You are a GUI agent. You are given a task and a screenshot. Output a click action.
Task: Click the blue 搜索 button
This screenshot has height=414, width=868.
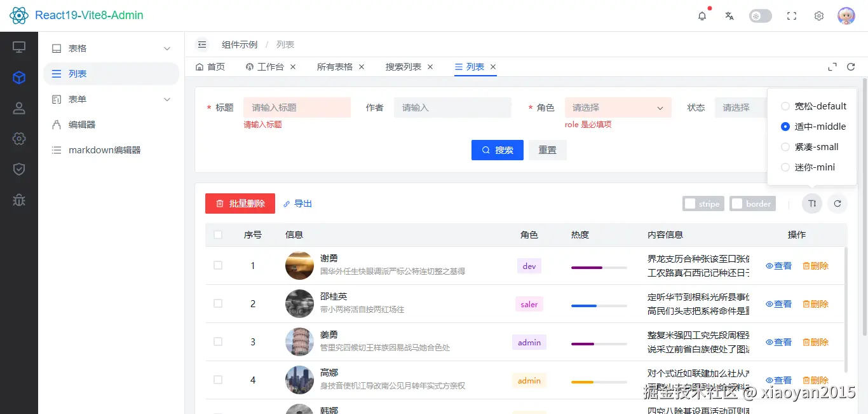point(498,150)
